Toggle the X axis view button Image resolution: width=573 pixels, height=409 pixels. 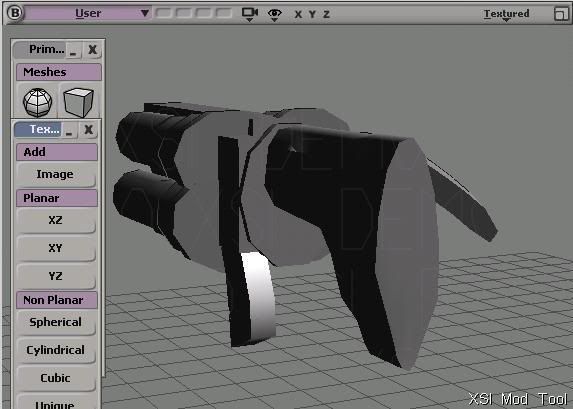(298, 14)
